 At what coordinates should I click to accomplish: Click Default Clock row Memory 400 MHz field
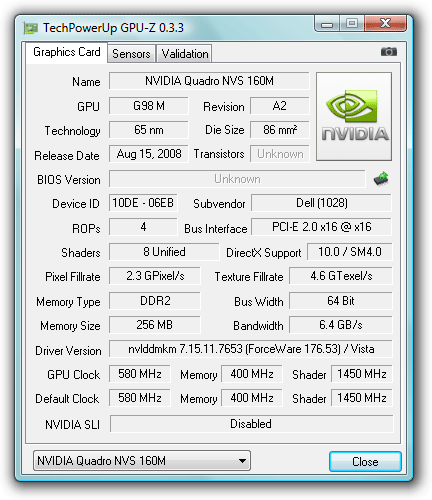point(252,398)
